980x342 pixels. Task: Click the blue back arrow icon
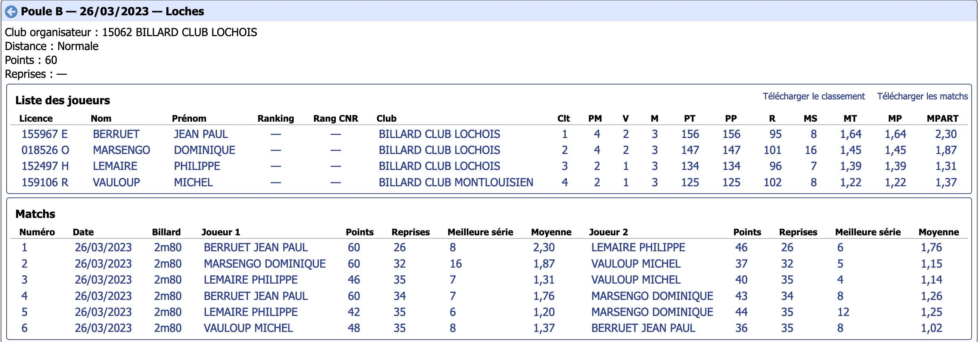tap(11, 12)
